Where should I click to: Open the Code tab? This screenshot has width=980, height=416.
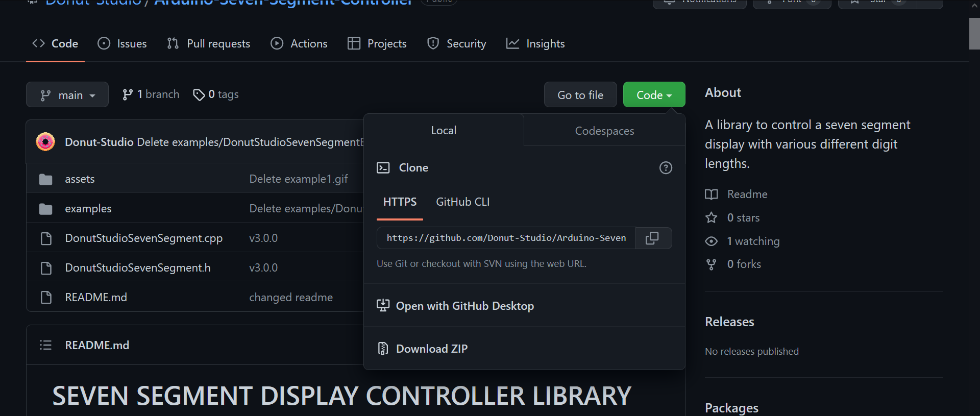click(55, 44)
